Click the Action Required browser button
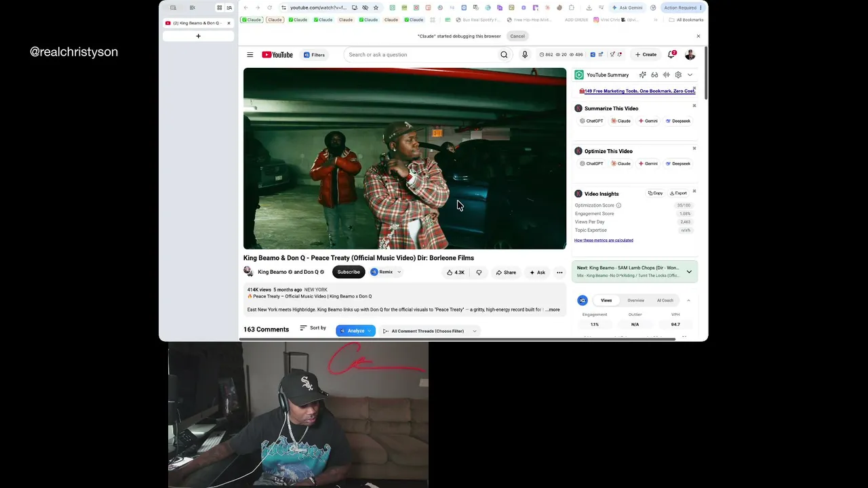The image size is (868, 488). 683,7
